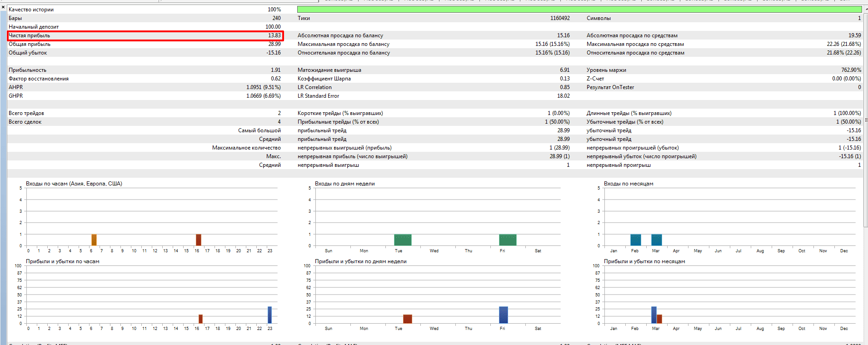Select the net profit value 13.83
868x345 pixels.
pos(274,35)
